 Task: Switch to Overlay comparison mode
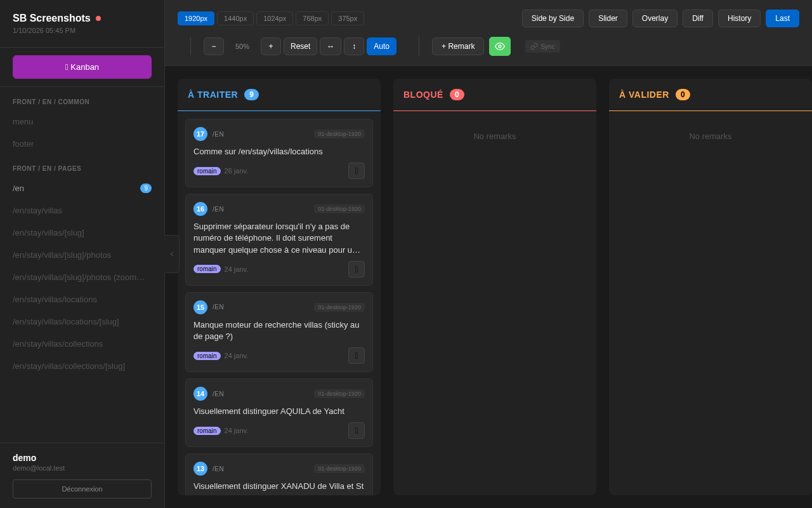click(655, 18)
